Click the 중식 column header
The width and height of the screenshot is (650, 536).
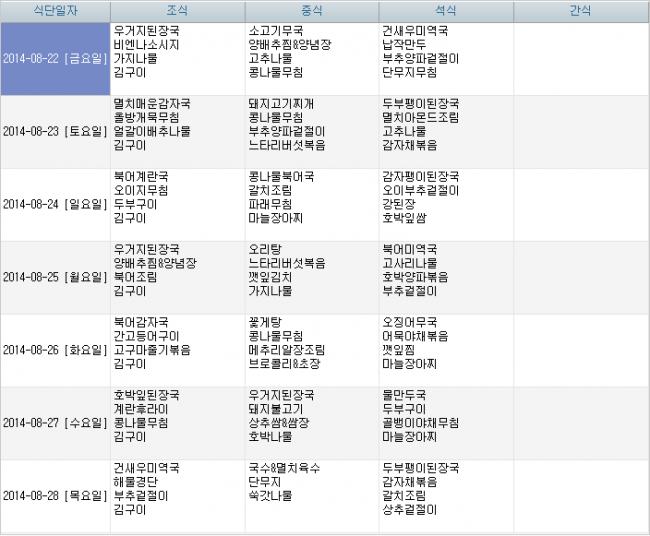(311, 10)
